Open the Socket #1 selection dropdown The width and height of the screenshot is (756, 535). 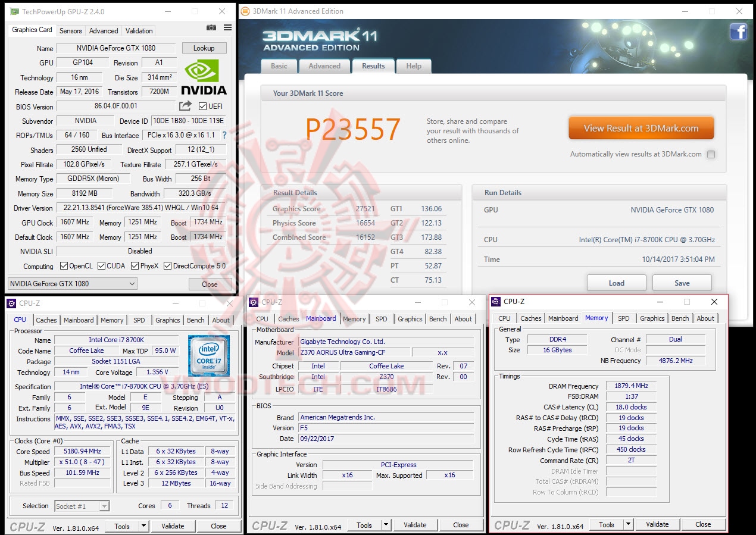coord(82,506)
